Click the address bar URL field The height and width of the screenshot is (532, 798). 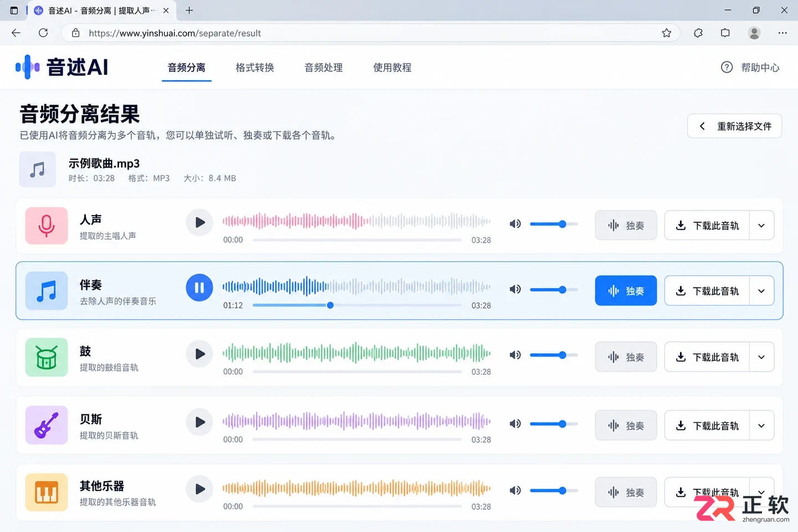point(371,33)
